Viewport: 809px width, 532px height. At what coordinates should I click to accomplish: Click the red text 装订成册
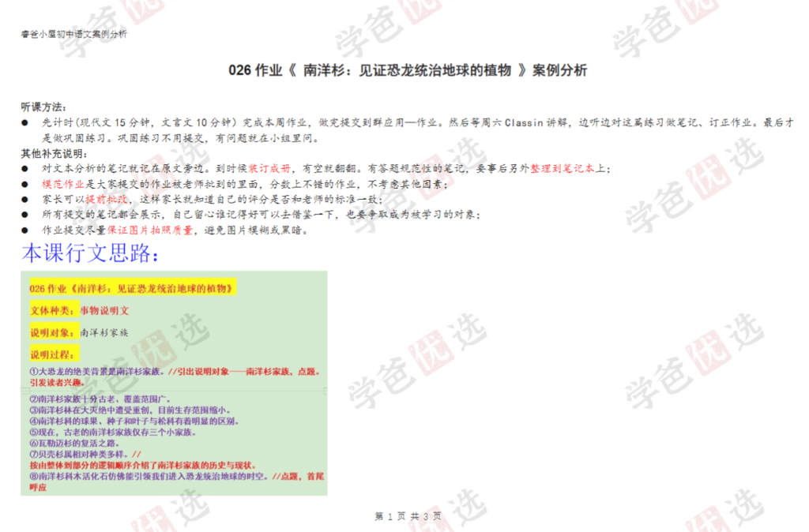pyautogui.click(x=269, y=169)
